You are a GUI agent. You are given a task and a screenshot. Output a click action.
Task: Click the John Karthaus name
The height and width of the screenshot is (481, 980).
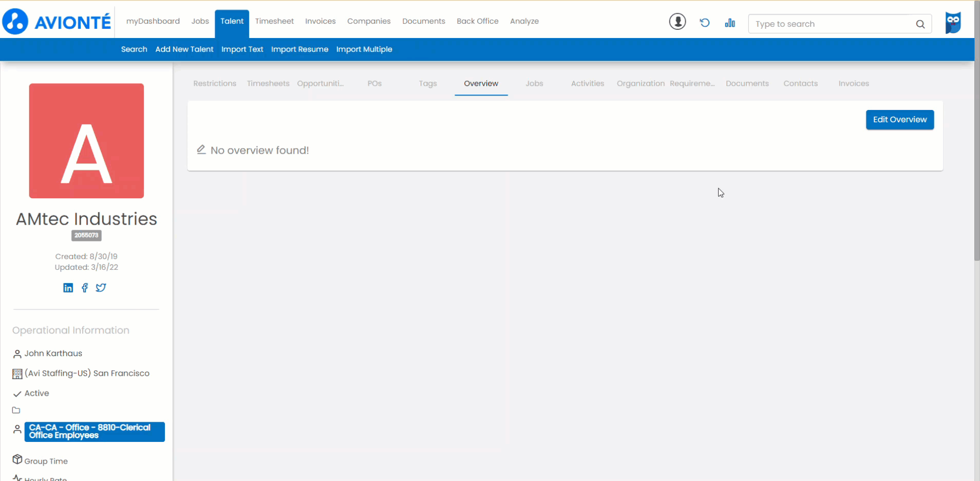click(53, 354)
